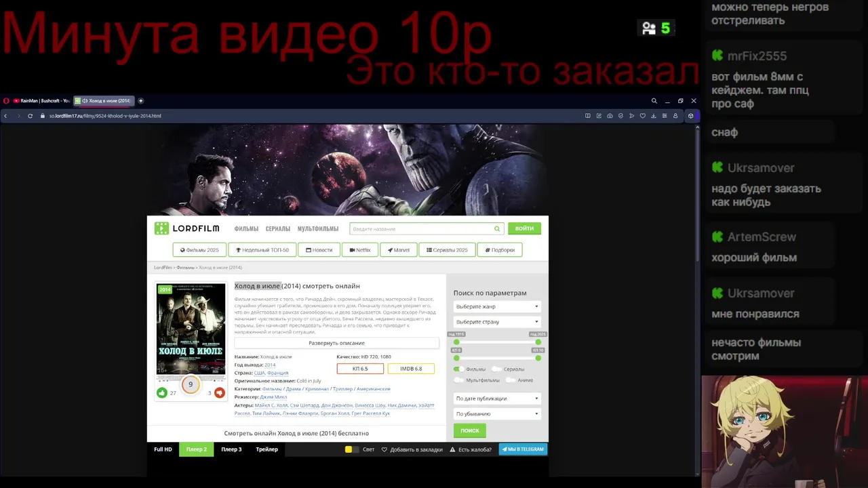Toggle the Фильмы filter switch
Image resolution: width=868 pixels, height=488 pixels.
coord(459,369)
